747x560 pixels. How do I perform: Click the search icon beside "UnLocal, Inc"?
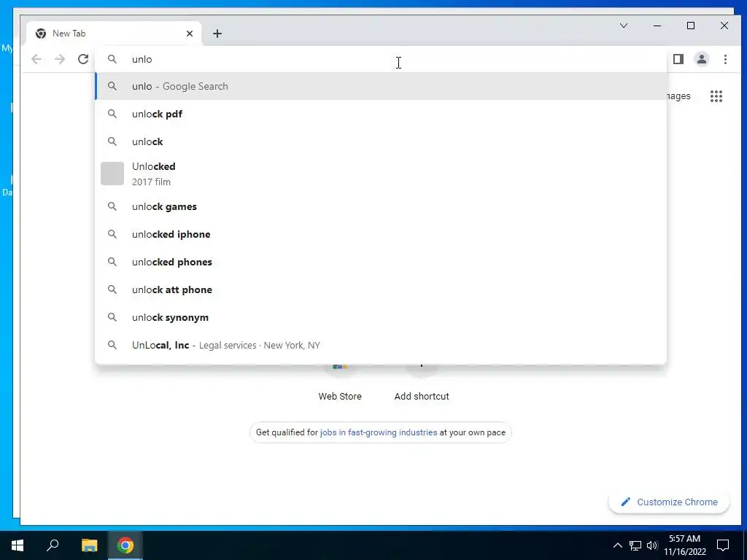point(112,345)
